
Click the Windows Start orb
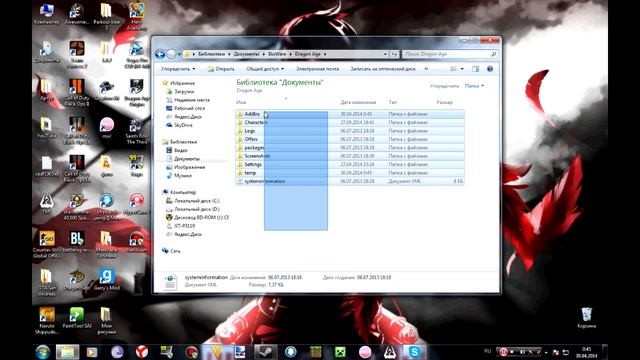point(42,351)
